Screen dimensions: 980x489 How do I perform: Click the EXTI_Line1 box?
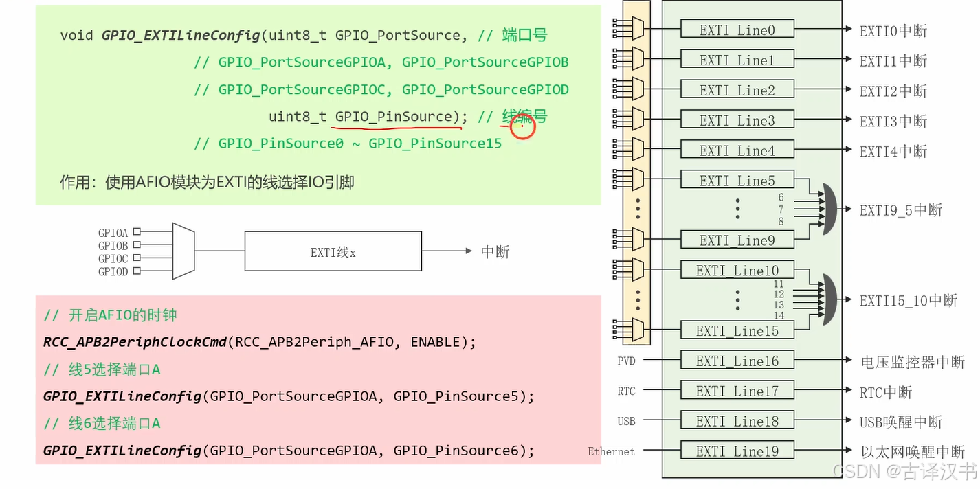pos(737,59)
